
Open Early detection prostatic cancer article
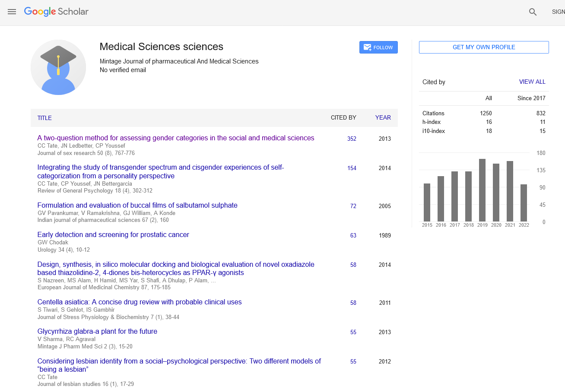(x=113, y=235)
